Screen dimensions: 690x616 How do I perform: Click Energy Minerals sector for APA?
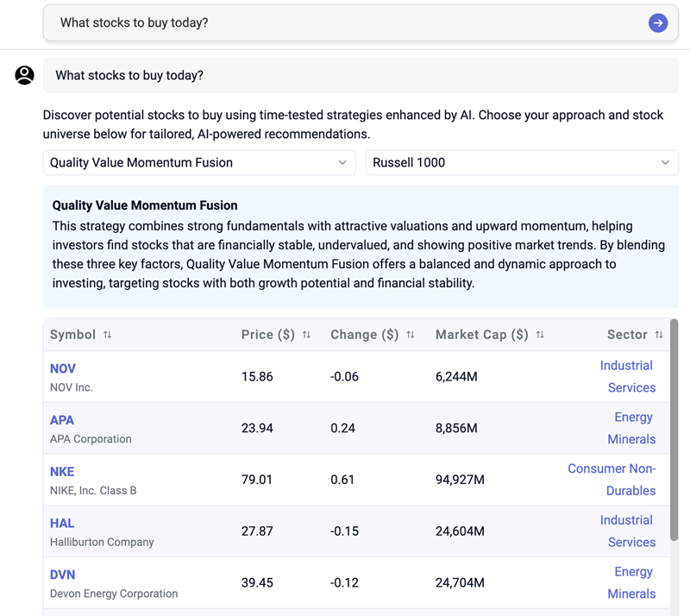click(x=632, y=428)
